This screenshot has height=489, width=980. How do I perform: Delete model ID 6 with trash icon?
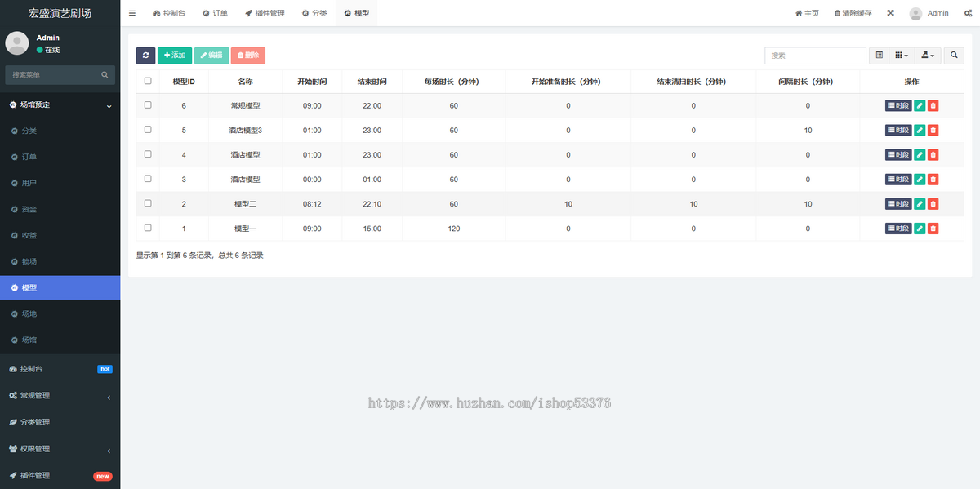pyautogui.click(x=933, y=106)
